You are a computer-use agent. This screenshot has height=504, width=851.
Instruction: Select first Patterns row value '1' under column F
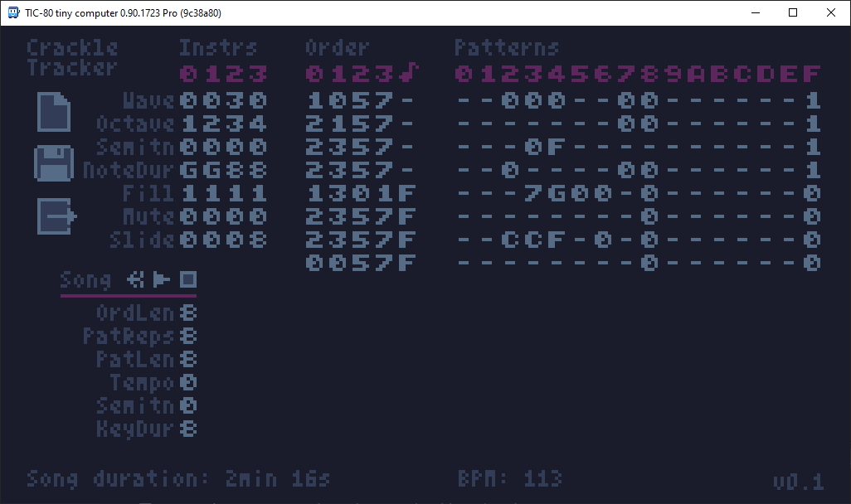coord(812,100)
